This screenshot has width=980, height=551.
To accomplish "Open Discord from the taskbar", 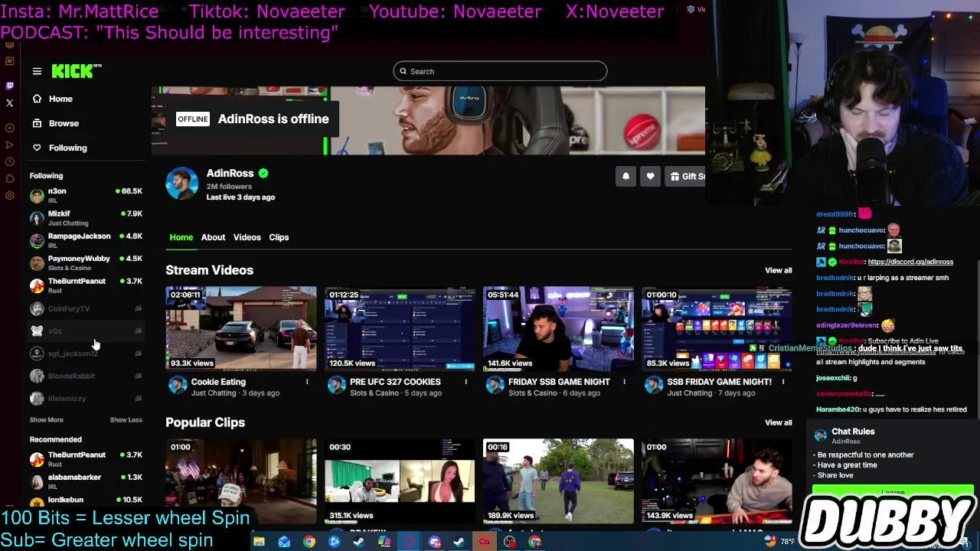I will [x=435, y=542].
